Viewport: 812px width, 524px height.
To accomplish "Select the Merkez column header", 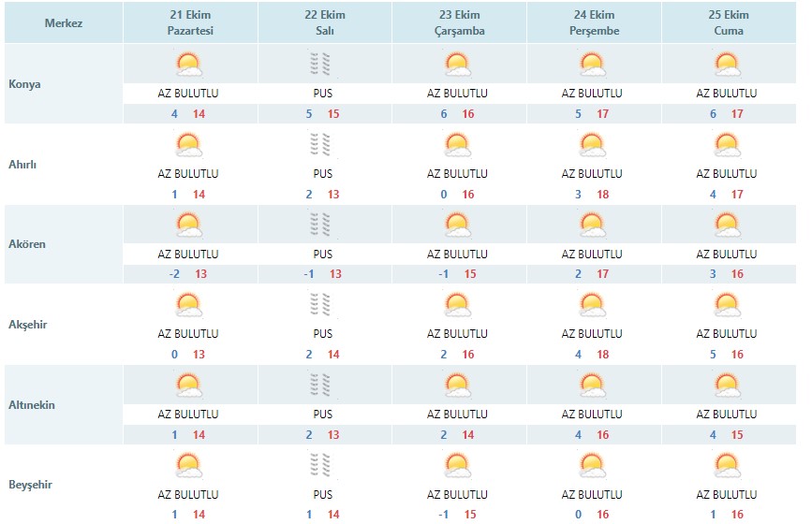I will [x=64, y=22].
